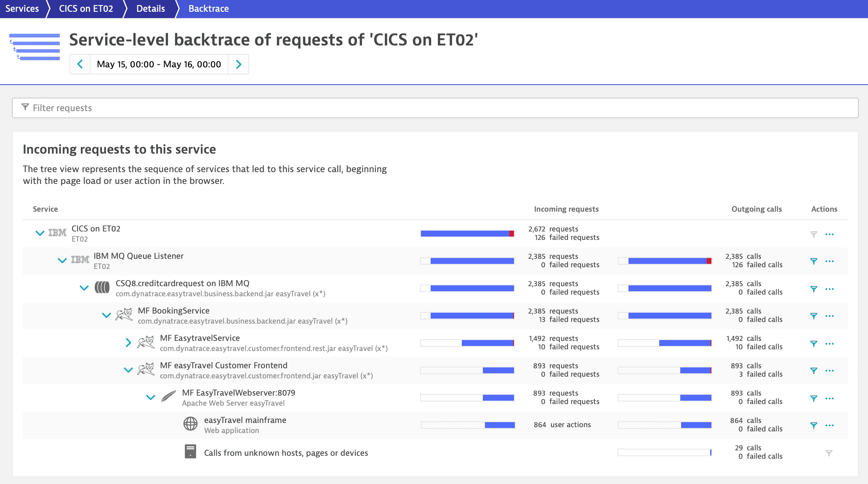
Task: Open more actions for MF easyTravel Customer Frontend
Action: click(x=830, y=371)
